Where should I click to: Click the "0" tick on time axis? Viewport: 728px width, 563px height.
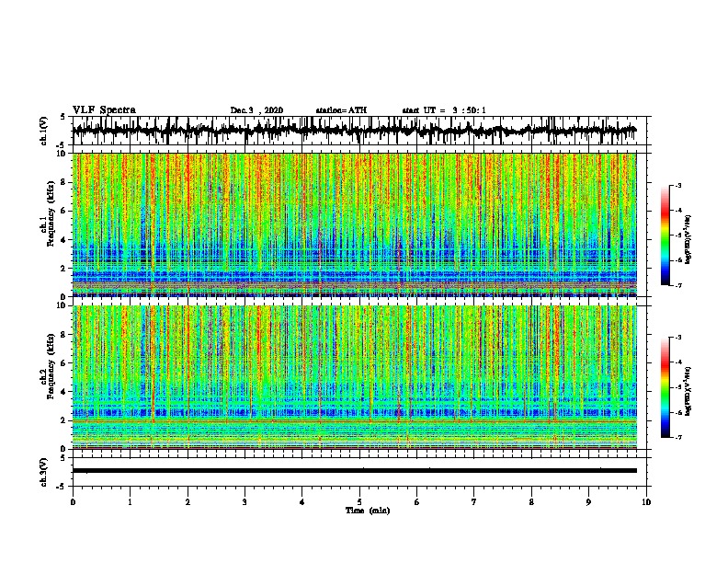pyautogui.click(x=73, y=502)
